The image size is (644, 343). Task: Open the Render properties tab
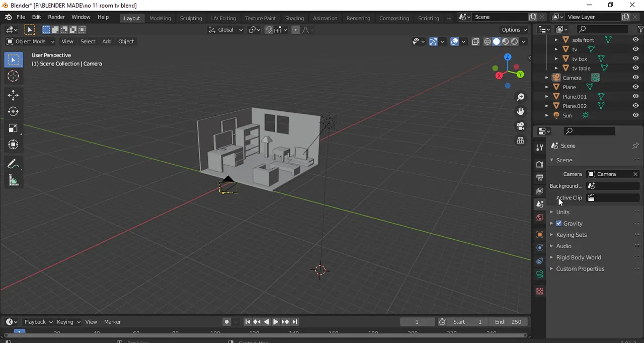click(x=540, y=164)
